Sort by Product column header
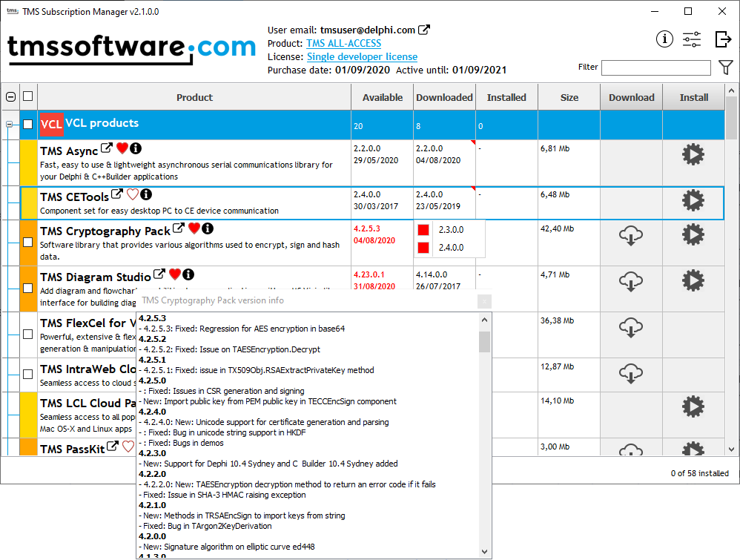740x560 pixels. coord(194,97)
